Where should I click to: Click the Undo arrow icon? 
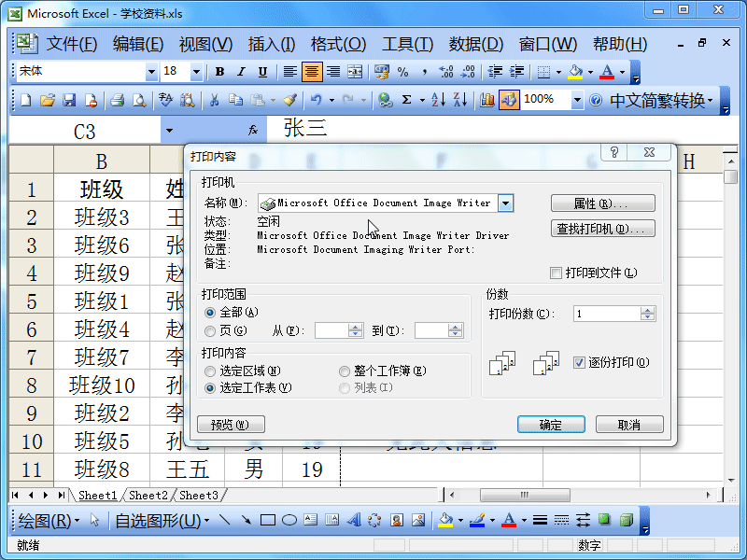[x=317, y=100]
